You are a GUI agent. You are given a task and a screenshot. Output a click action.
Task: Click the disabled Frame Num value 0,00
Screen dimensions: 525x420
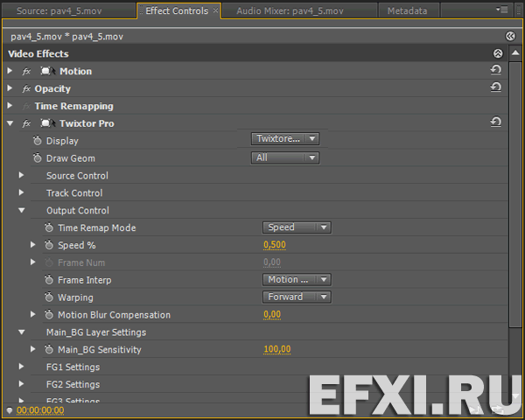pyautogui.click(x=272, y=262)
